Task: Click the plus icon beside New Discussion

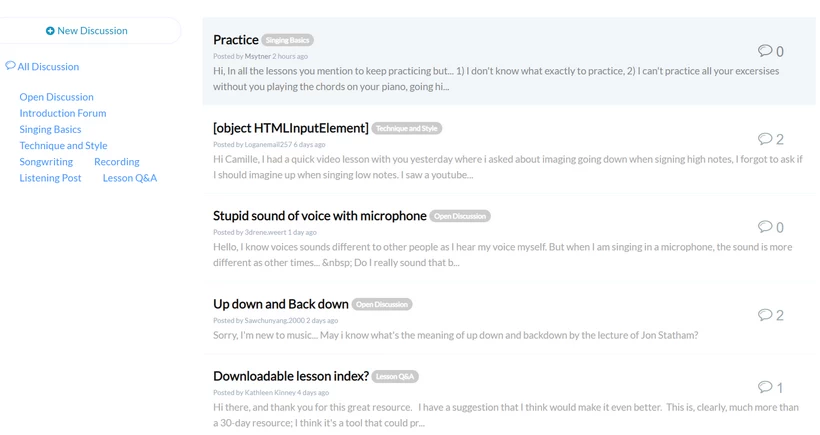Action: (x=50, y=31)
